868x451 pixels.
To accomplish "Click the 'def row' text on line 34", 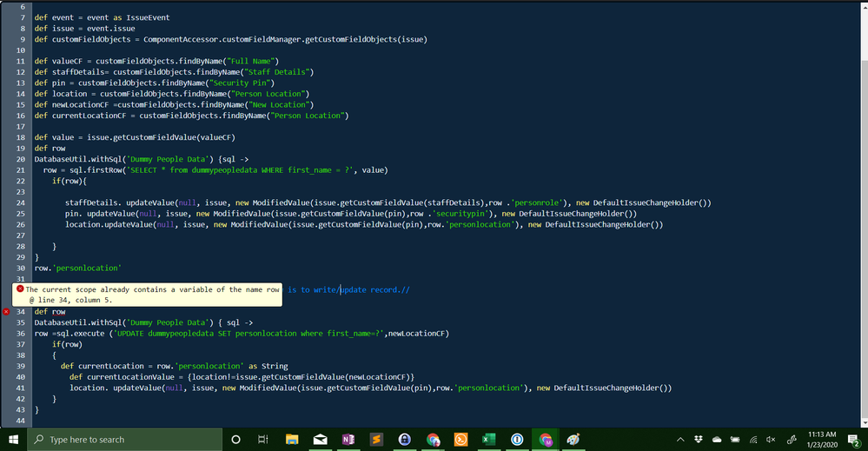I will pos(50,312).
